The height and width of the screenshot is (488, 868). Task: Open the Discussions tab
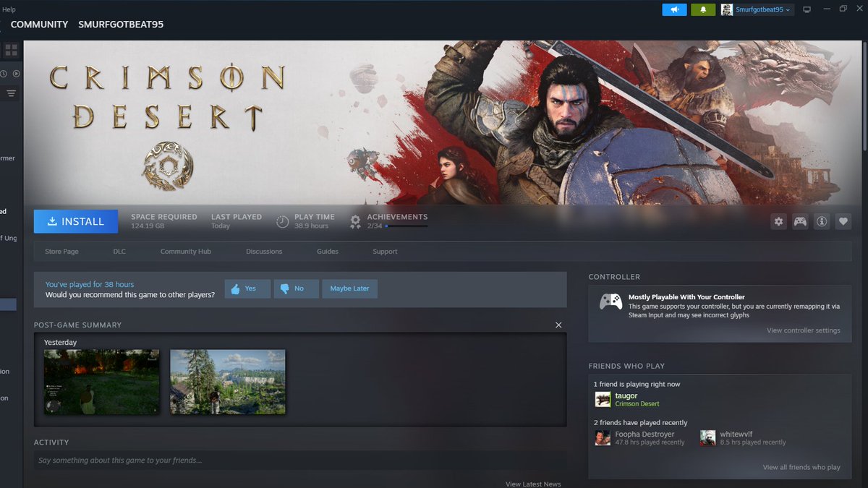pyautogui.click(x=264, y=252)
